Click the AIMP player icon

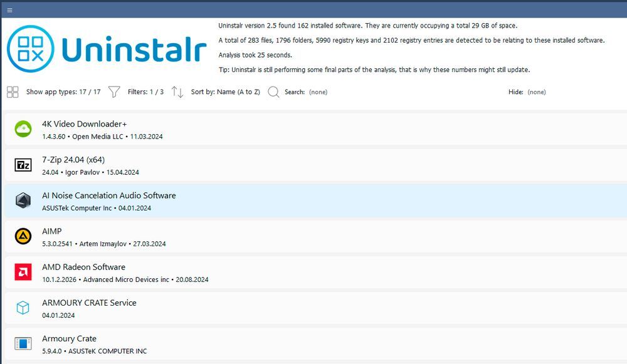coord(23,236)
